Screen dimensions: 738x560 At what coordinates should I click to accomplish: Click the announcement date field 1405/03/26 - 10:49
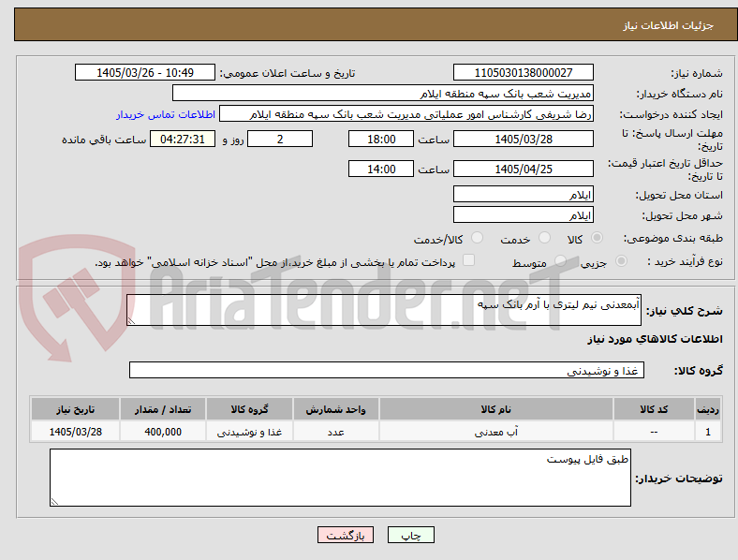(x=145, y=72)
